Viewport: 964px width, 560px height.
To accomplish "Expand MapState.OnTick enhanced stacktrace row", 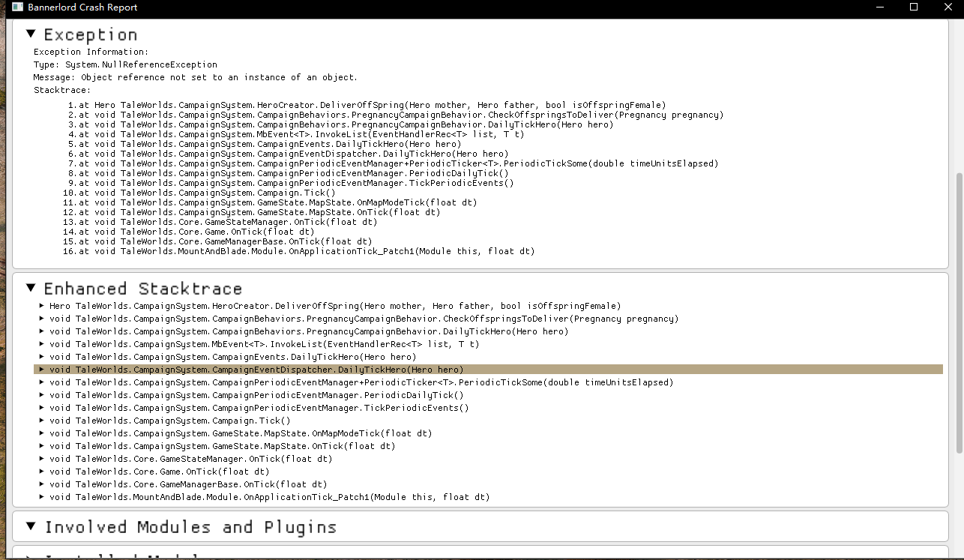I will click(42, 446).
